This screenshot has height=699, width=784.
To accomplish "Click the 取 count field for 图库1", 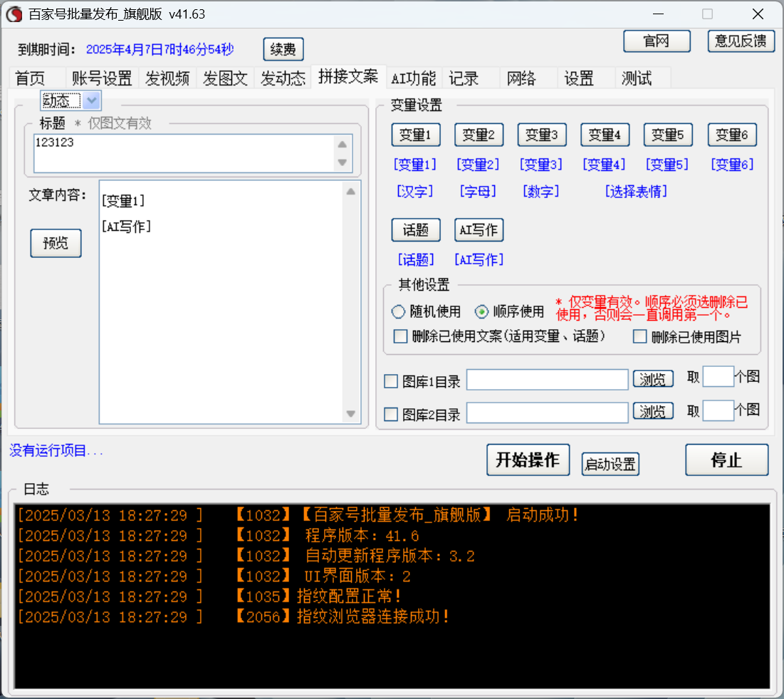I will [x=718, y=377].
